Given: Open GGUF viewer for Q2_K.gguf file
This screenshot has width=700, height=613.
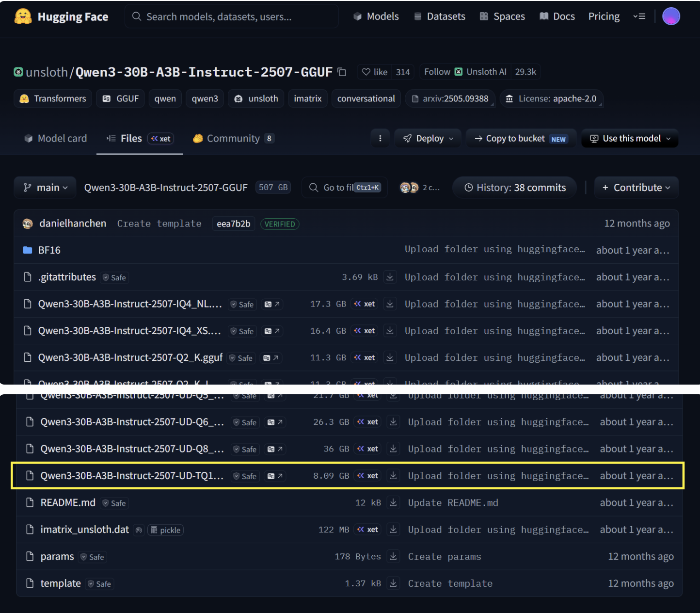Looking at the screenshot, I should [x=271, y=358].
